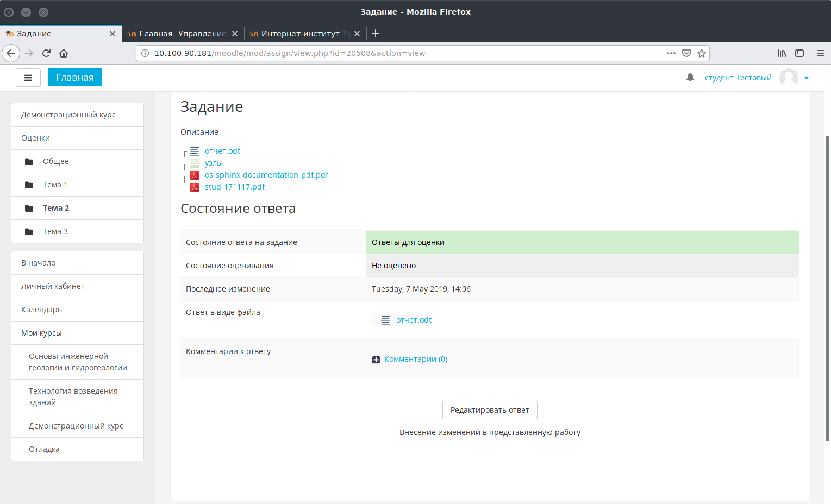Click the folder icon beside Тема 3
This screenshot has height=504, width=831.
pyautogui.click(x=29, y=231)
